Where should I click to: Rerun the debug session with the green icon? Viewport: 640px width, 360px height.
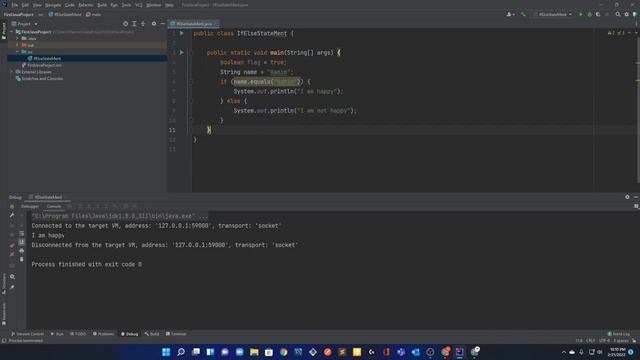point(12,207)
